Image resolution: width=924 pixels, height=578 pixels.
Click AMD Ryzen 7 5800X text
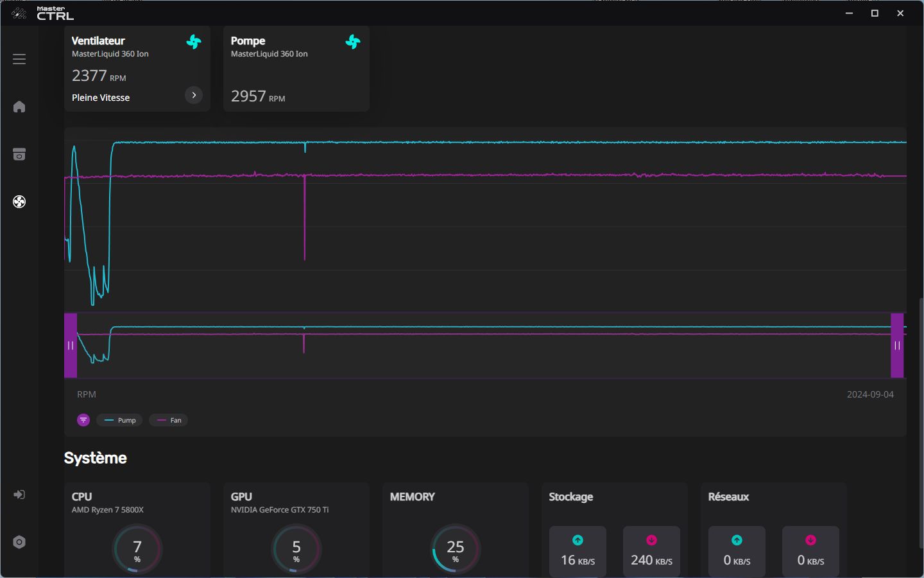[x=108, y=510]
